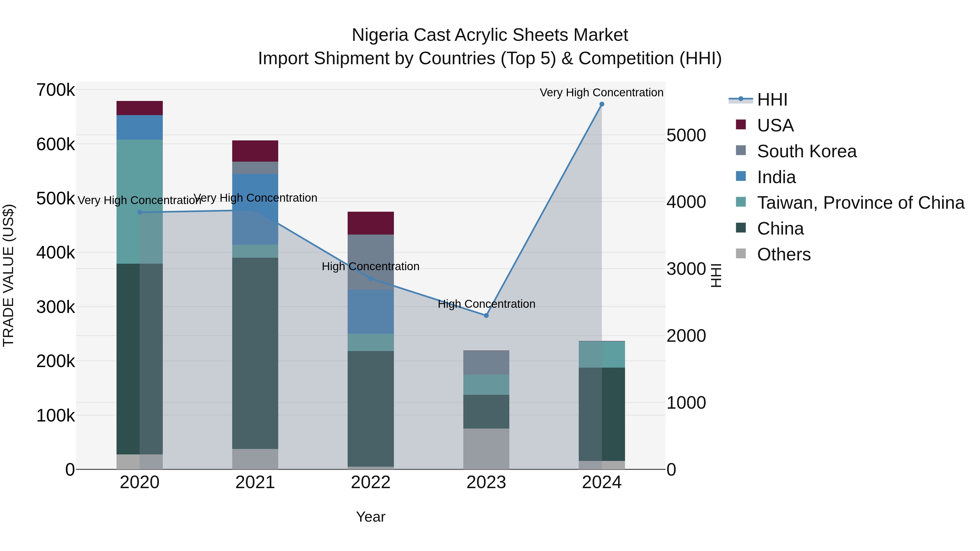Screen dimensions: 980x551
Task: Click the China dark green color swatch
Action: [x=741, y=227]
